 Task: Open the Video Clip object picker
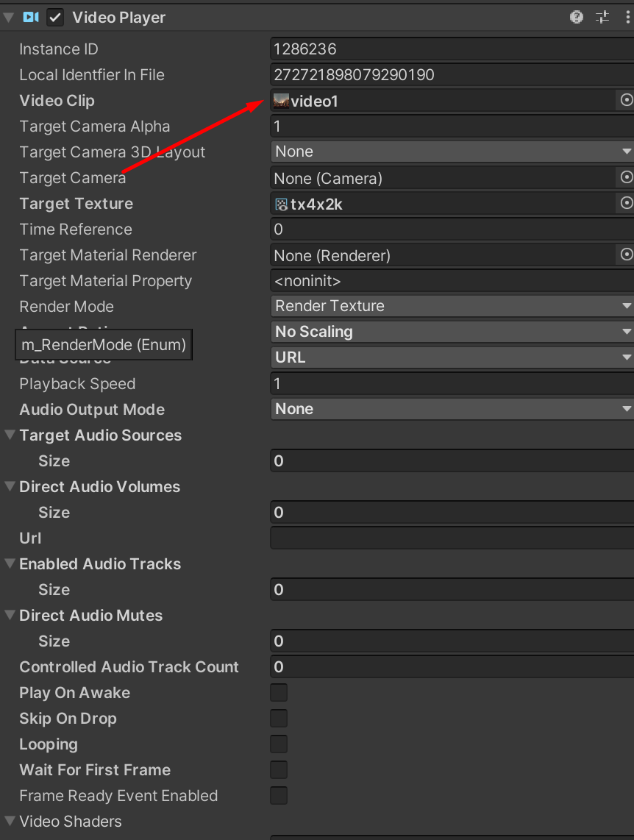(626, 100)
